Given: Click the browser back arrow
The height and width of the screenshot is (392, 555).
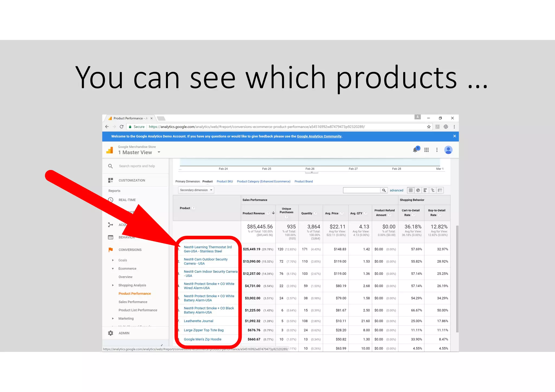Looking at the screenshot, I should coord(107,127).
